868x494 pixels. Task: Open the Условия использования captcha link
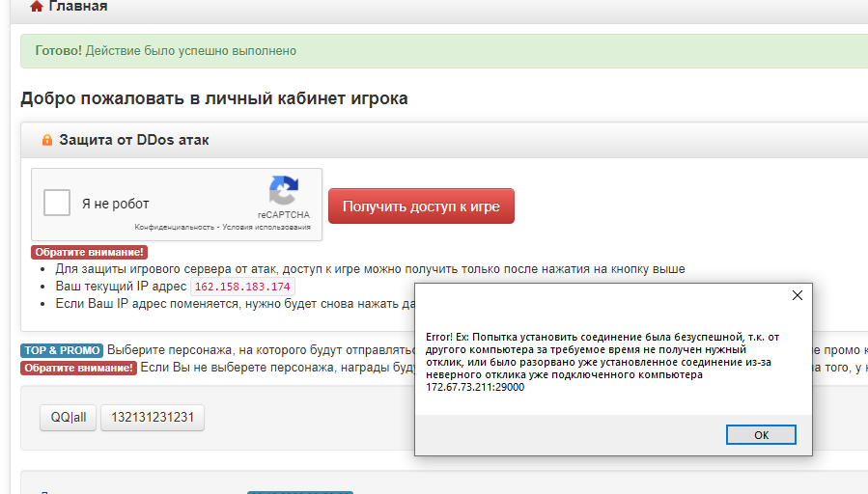pyautogui.click(x=266, y=228)
